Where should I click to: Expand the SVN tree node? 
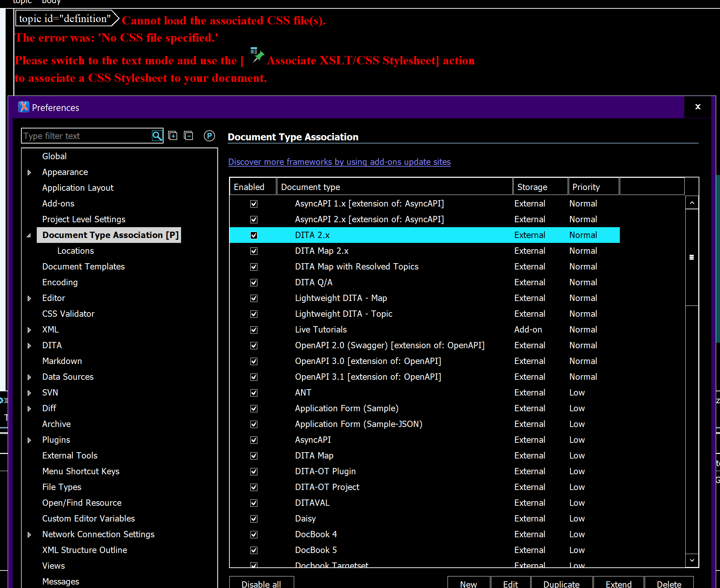tap(29, 393)
